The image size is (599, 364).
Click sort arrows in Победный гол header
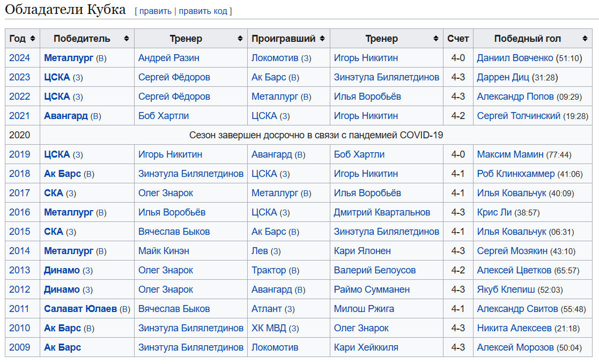(585, 39)
